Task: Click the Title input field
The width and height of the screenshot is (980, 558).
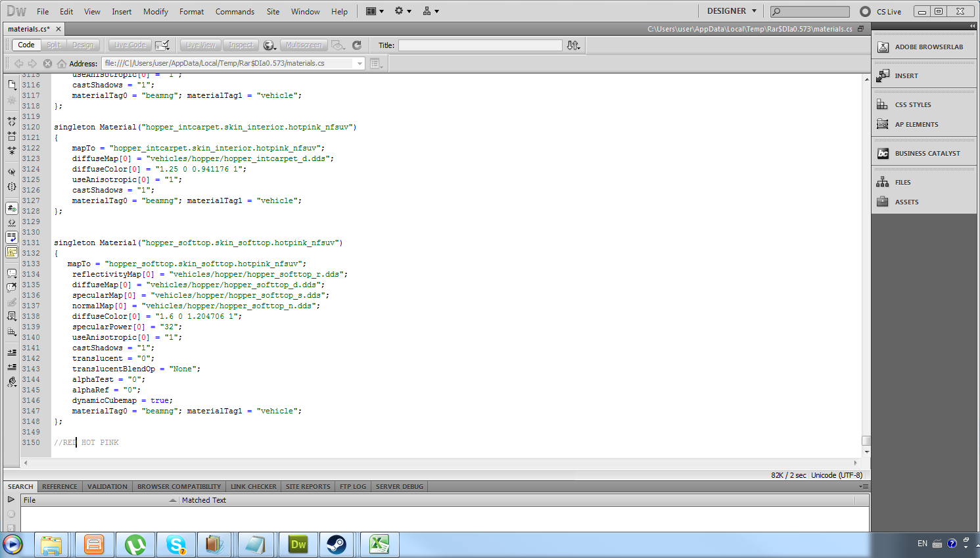Action: (480, 45)
